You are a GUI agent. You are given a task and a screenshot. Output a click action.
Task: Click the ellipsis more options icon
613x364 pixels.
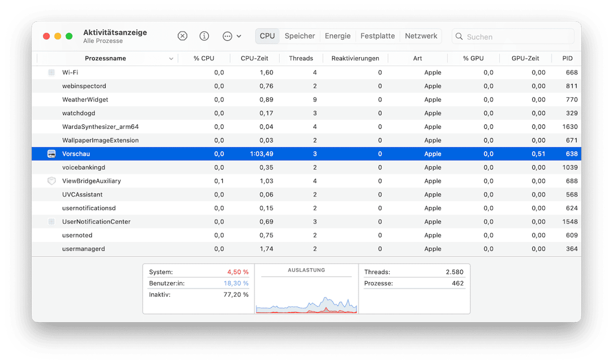[x=227, y=36]
